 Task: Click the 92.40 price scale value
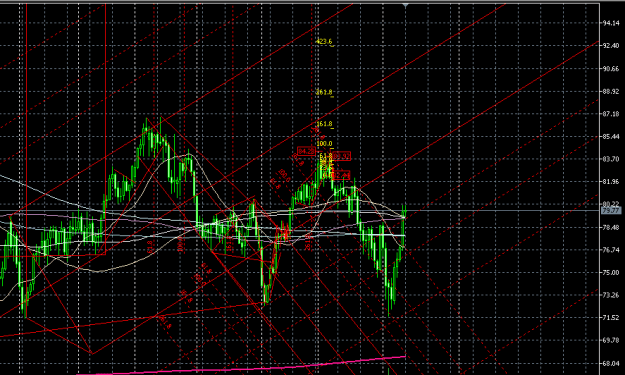coord(611,46)
